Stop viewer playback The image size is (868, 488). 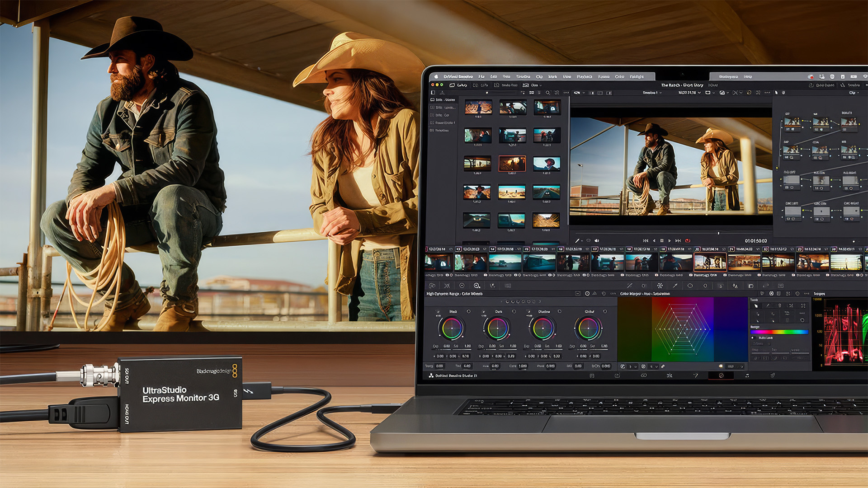(662, 240)
